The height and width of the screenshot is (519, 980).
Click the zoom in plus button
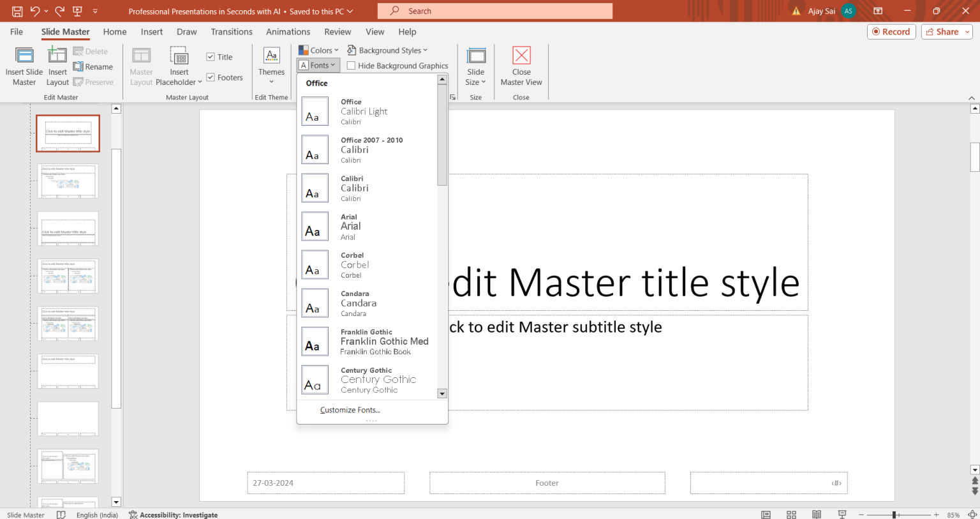pyautogui.click(x=937, y=515)
